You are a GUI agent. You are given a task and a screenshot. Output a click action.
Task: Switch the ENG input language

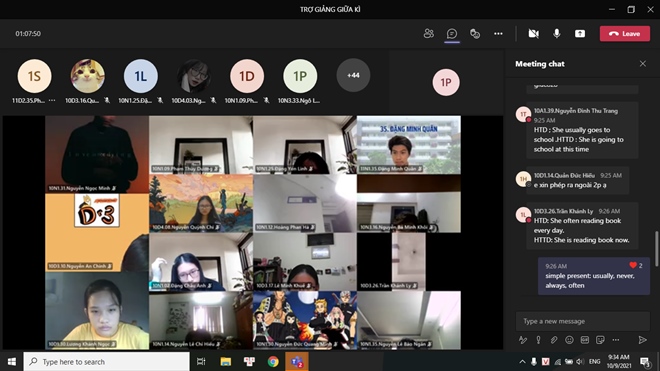(x=594, y=362)
